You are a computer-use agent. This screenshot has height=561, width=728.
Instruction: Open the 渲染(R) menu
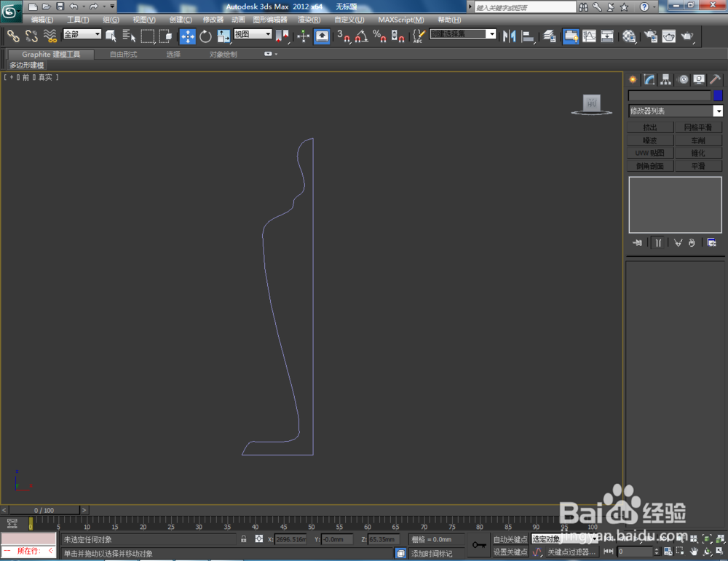[309, 20]
